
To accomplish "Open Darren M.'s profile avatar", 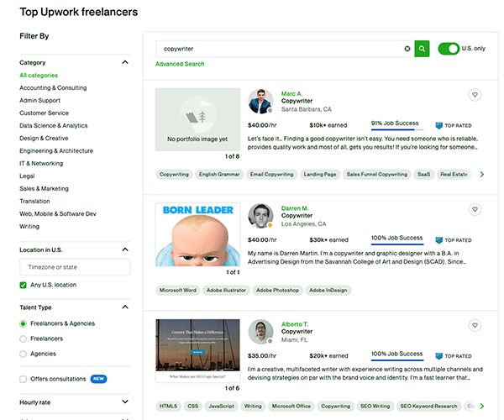I will (260, 216).
